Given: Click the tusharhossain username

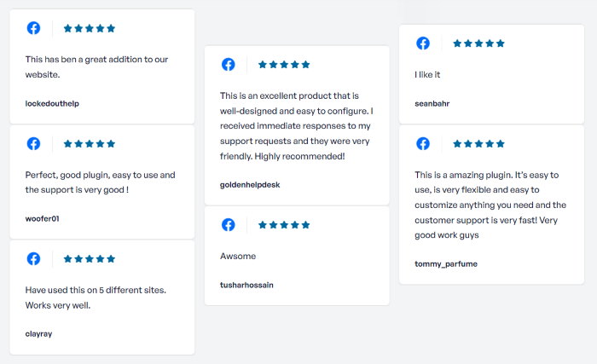Looking at the screenshot, I should (246, 285).
